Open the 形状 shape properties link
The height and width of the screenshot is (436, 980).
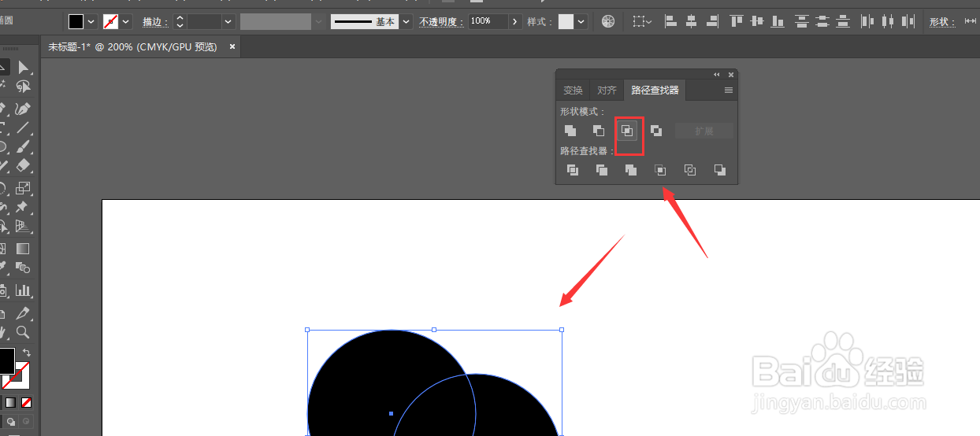coord(942,22)
